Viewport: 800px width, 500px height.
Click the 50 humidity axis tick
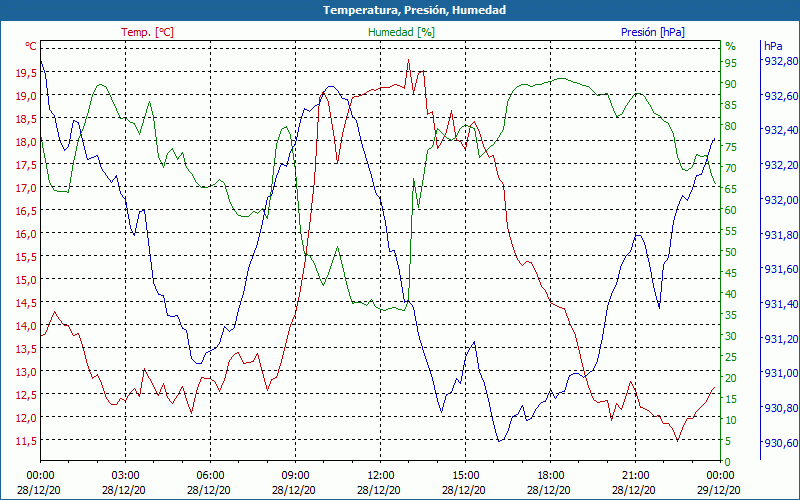(731, 252)
